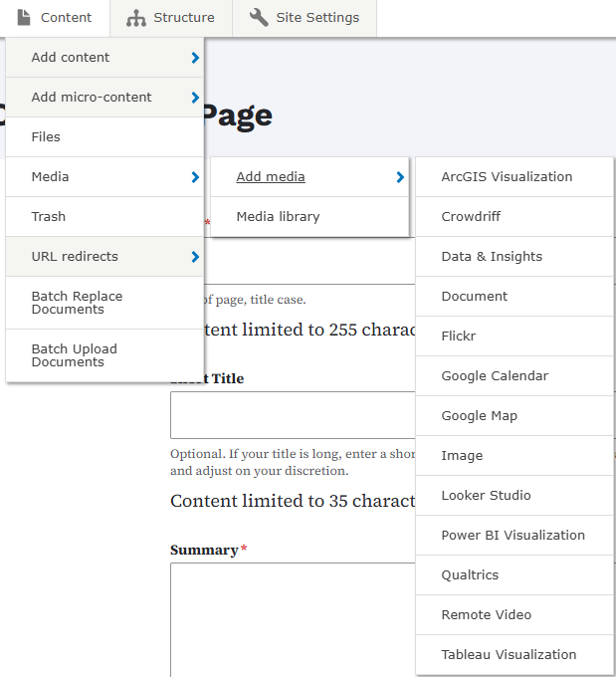Expand the Add micro-content submenu arrow
The width and height of the screenshot is (616, 677).
pos(195,98)
